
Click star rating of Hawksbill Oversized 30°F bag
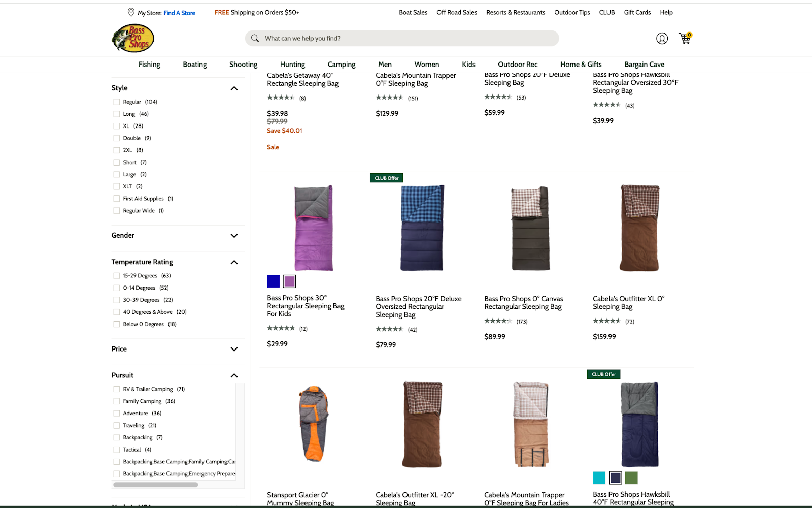pos(606,105)
